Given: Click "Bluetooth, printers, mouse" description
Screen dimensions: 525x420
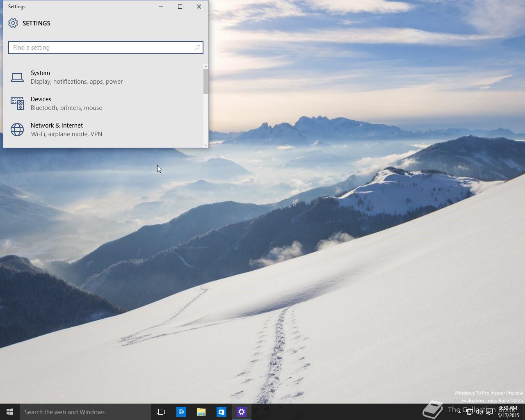Looking at the screenshot, I should [66, 108].
